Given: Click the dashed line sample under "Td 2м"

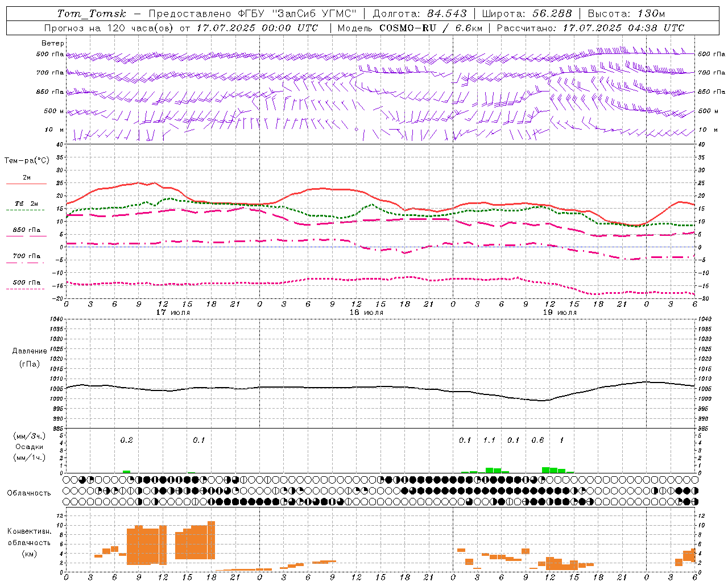Looking at the screenshot, I should (26, 210).
